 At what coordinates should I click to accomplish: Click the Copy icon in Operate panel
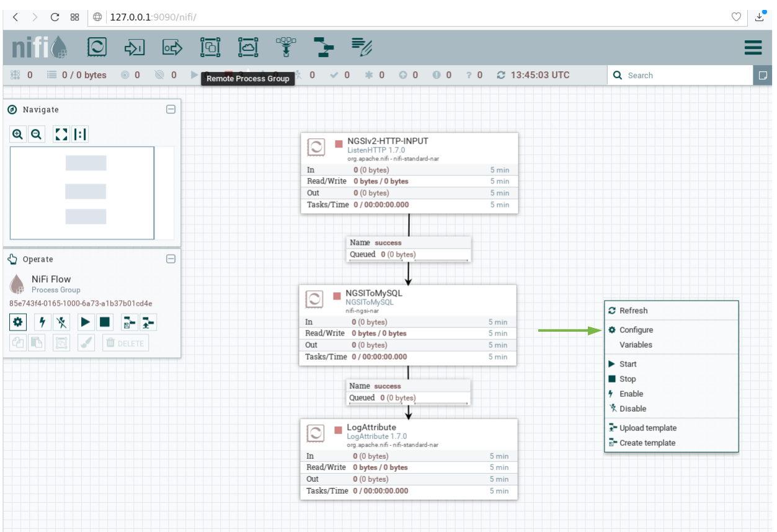[x=18, y=343]
